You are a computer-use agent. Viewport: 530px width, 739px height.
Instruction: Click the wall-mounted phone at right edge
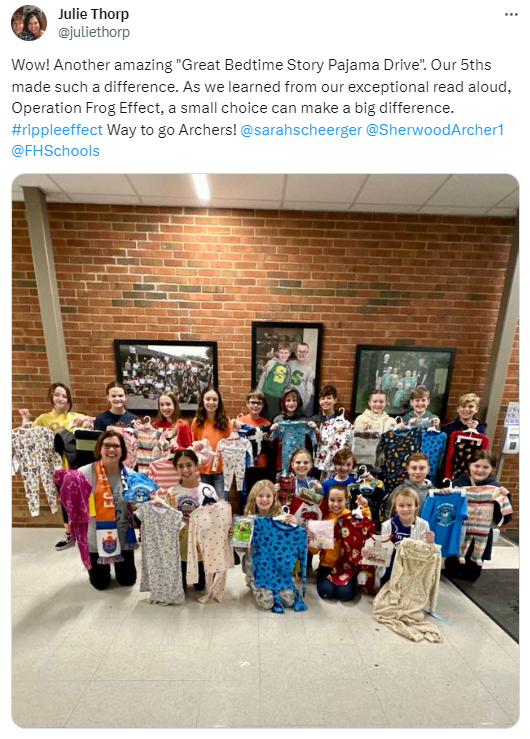(509, 427)
